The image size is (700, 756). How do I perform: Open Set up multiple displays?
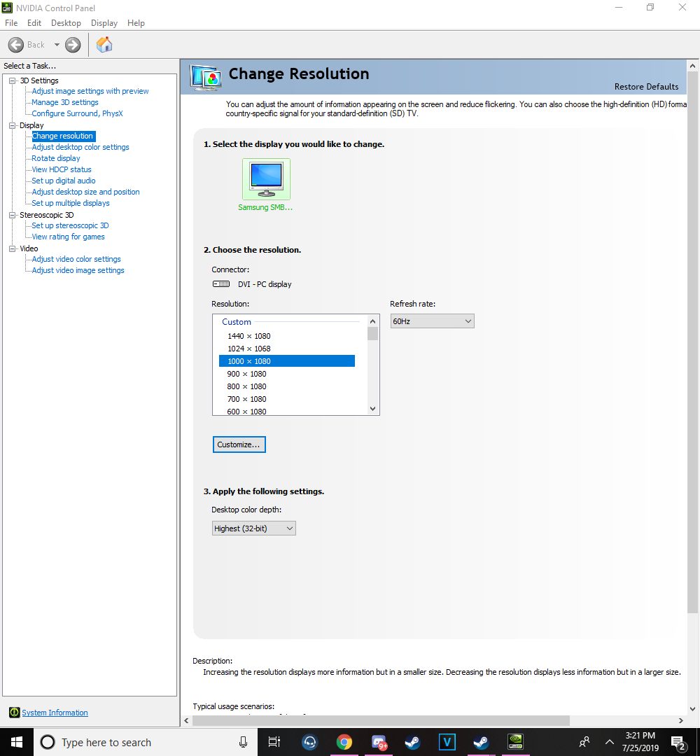[71, 203]
